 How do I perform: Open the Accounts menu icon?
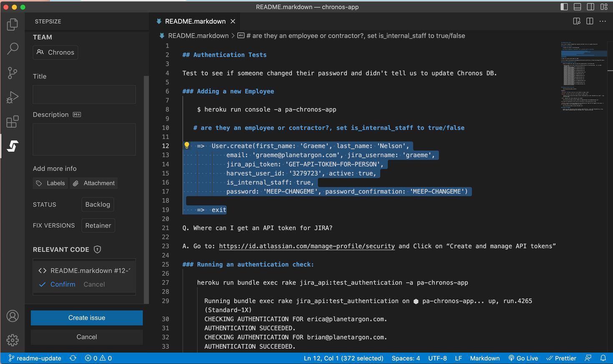[13, 316]
